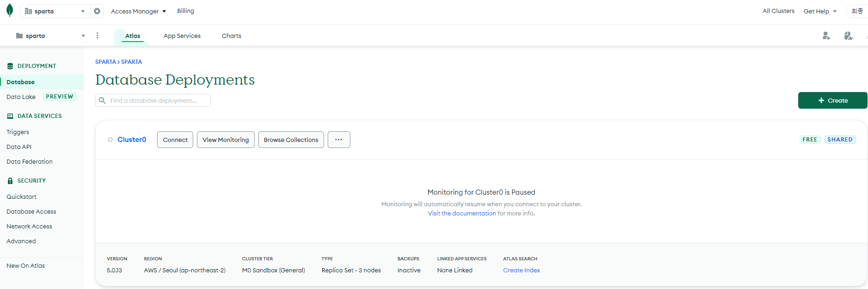868x289 pixels.
Task: Open New On Atlas
Action: (25, 265)
